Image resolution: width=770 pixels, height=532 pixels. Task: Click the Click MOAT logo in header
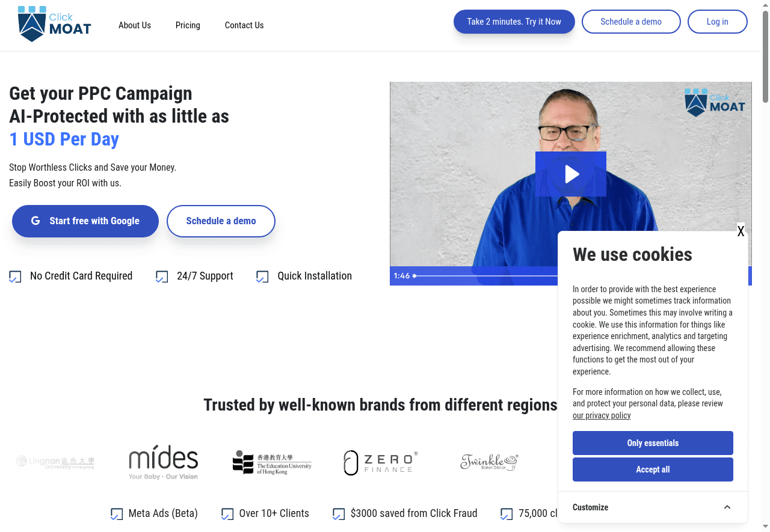pyautogui.click(x=54, y=24)
